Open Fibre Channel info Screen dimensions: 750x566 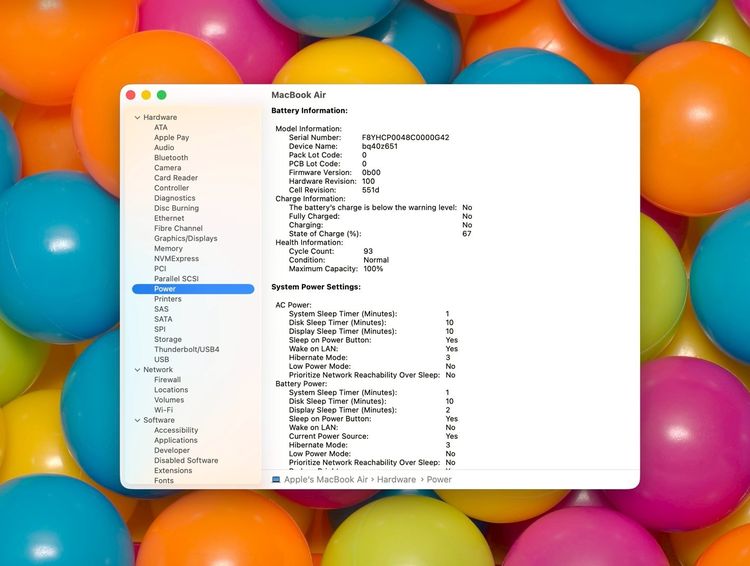click(x=178, y=228)
